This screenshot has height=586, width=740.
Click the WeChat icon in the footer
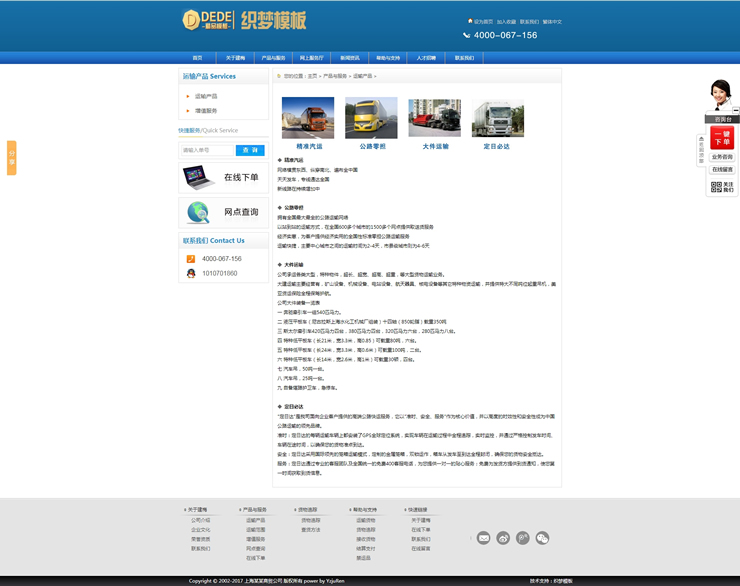click(x=543, y=538)
